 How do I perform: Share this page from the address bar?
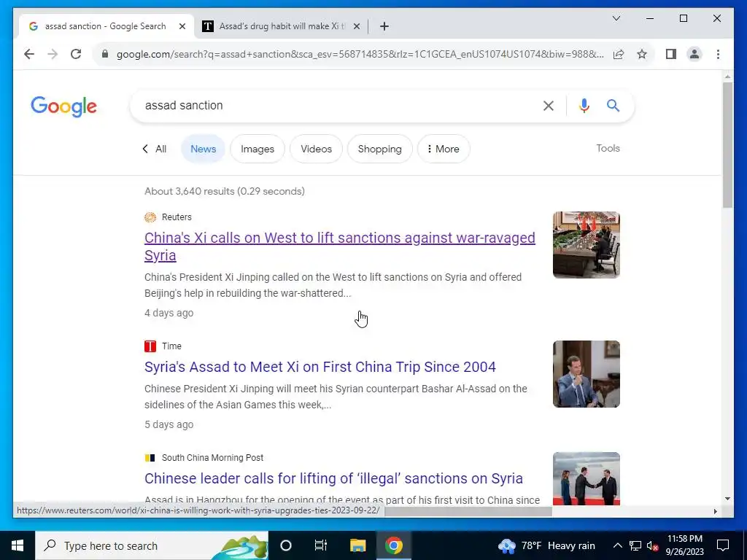pyautogui.click(x=619, y=54)
